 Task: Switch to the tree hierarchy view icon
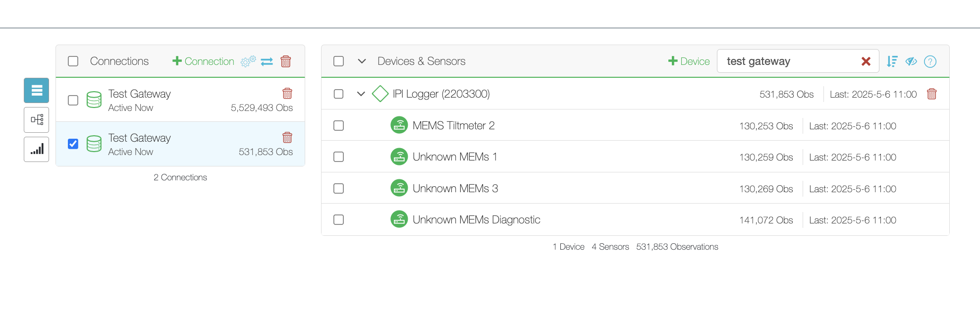(x=37, y=120)
